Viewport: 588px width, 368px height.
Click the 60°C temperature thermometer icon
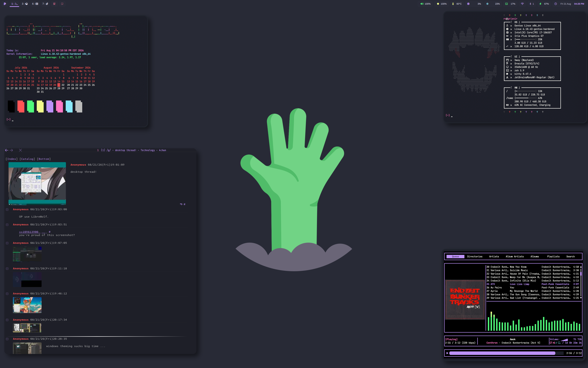pos(453,4)
